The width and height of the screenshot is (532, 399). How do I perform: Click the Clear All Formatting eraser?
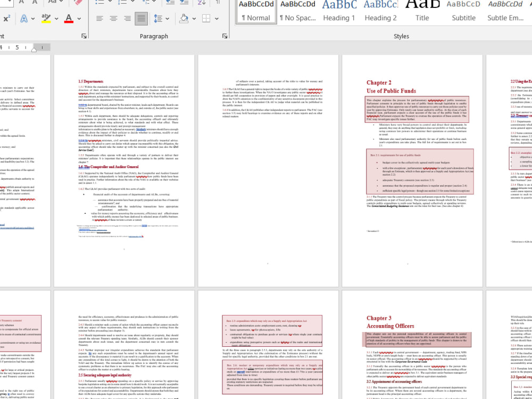tap(78, 3)
